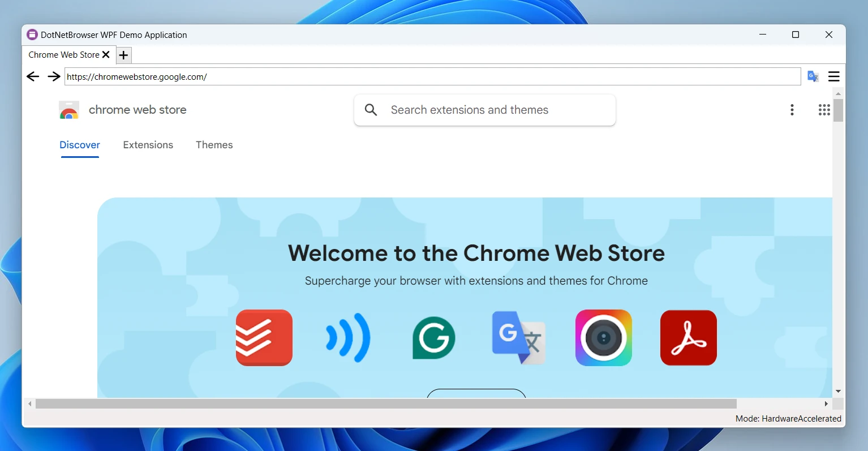Click the Mode: HardwareAccelerated status text
Viewport: 868px width, 451px height.
(788, 419)
